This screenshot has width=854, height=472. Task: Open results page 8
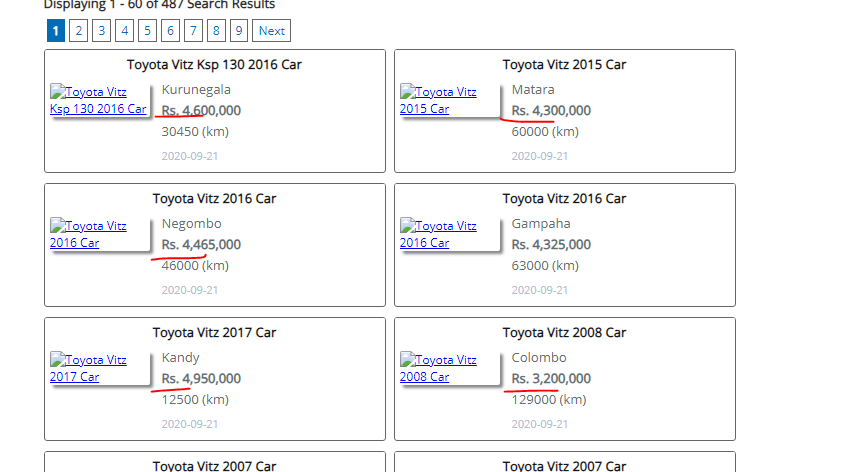tap(216, 30)
